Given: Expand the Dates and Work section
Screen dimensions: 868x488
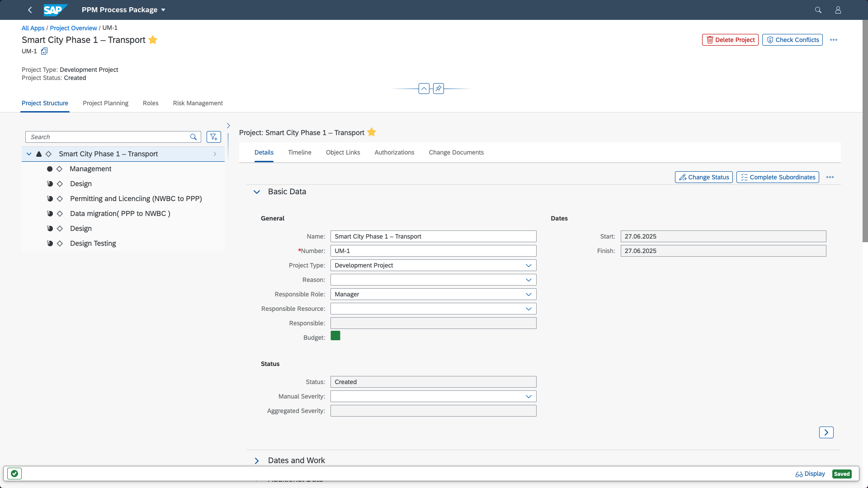Looking at the screenshot, I should (x=257, y=460).
